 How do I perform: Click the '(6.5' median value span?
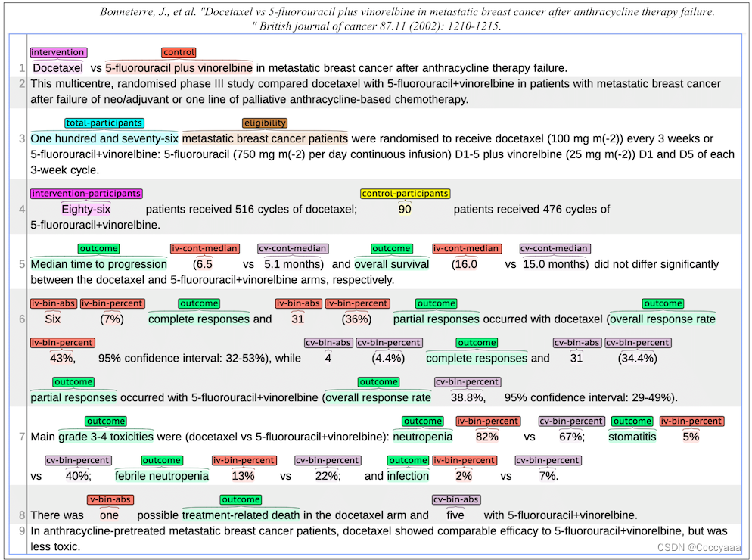(x=203, y=264)
